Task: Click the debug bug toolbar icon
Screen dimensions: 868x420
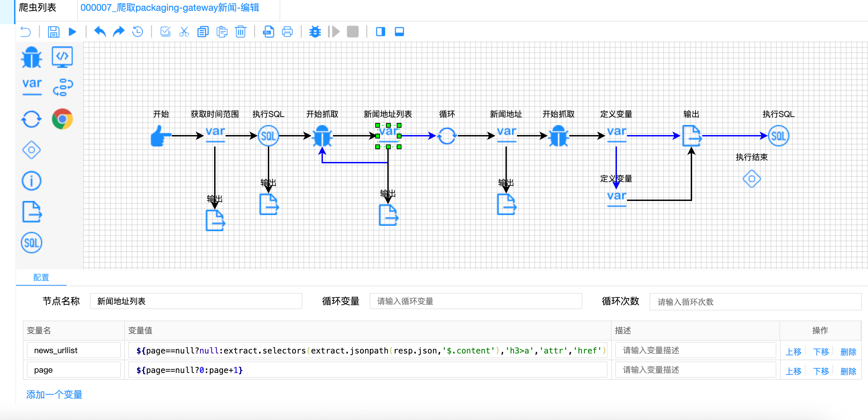Action: (315, 32)
